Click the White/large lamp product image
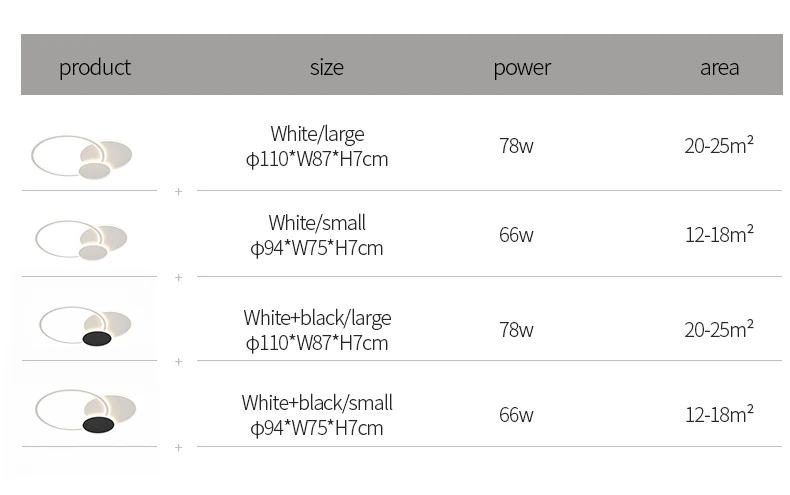 click(x=82, y=157)
